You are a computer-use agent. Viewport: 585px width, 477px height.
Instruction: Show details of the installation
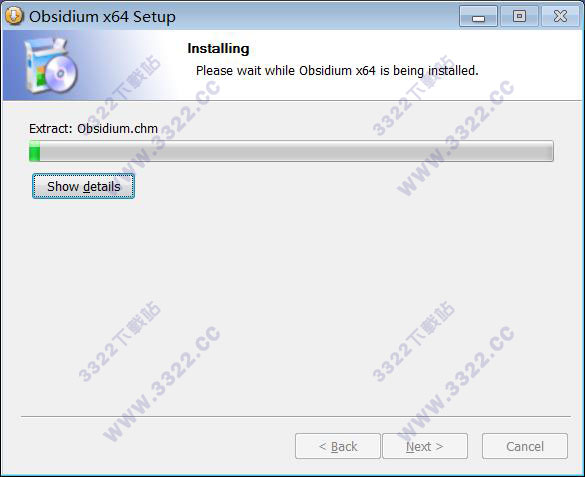[x=83, y=186]
